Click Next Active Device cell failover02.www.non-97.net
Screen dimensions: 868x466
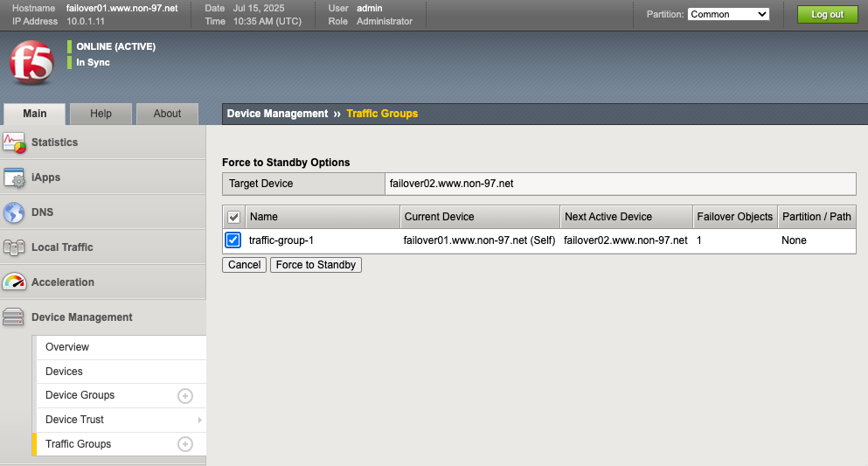tap(626, 240)
